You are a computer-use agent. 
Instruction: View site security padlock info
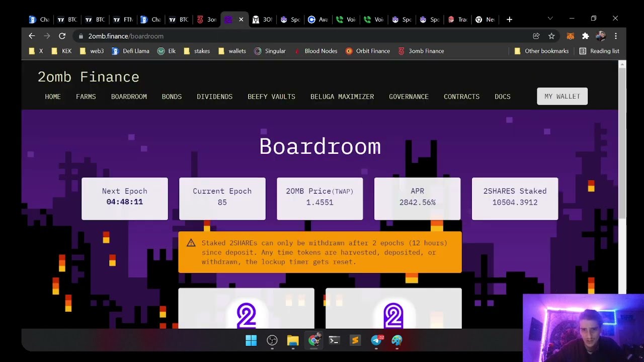80,36
